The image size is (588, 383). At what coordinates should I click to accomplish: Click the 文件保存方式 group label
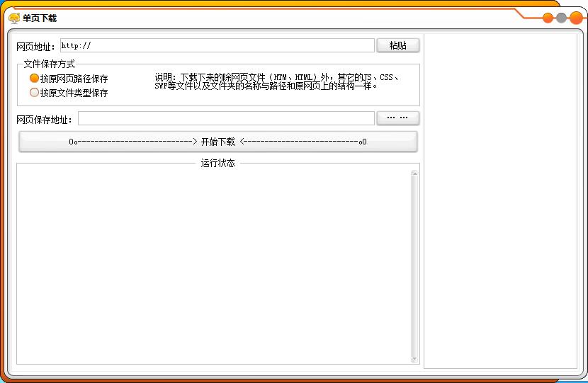49,64
